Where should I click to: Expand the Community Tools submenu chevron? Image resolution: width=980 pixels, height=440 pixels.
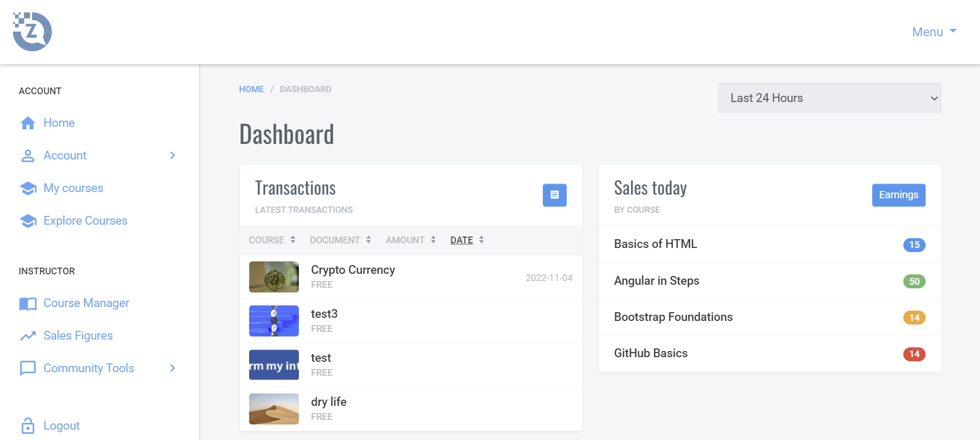click(172, 368)
